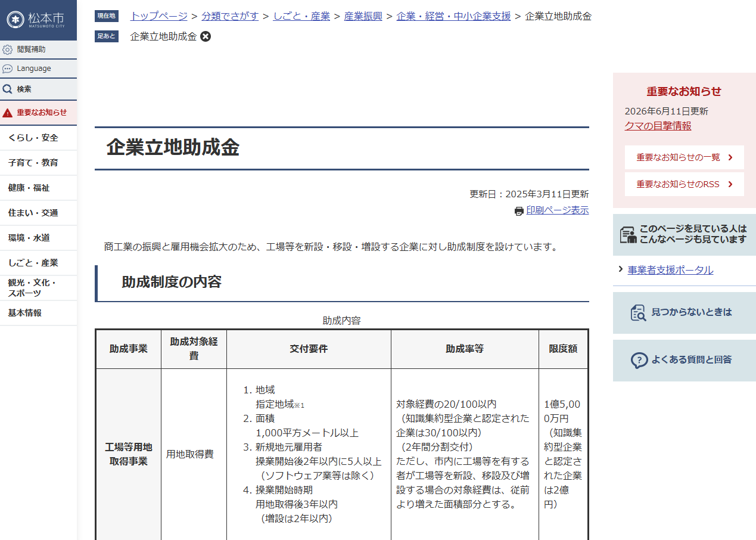Open the 基本情報 menu
The image size is (756, 540).
[x=39, y=313]
